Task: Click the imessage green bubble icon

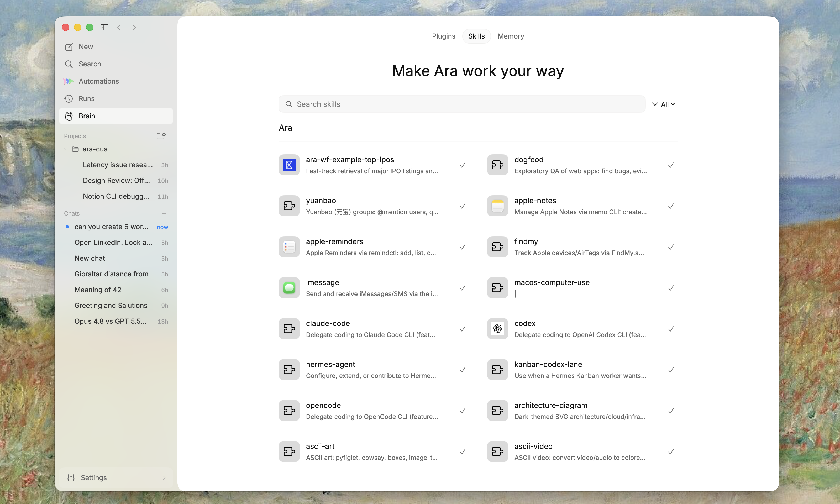Action: (x=289, y=288)
